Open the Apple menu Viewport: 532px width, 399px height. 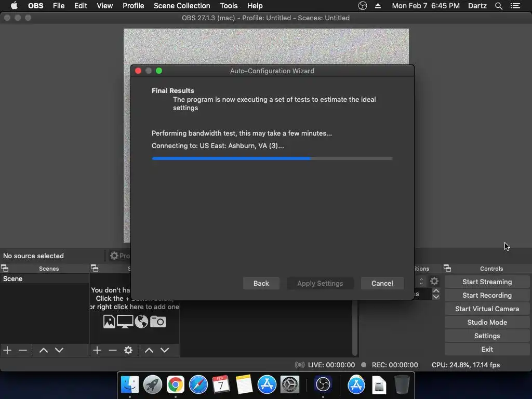click(14, 6)
